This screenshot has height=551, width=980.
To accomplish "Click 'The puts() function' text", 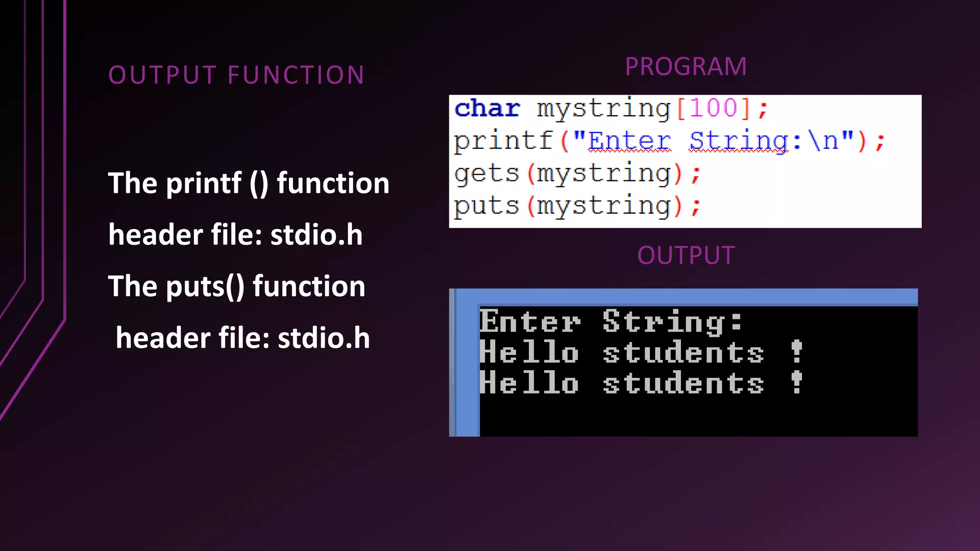I will point(236,287).
